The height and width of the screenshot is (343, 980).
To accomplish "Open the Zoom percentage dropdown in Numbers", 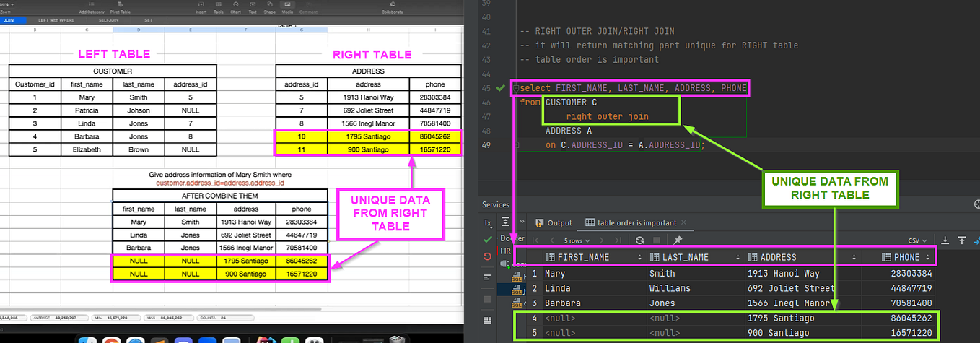I will click(x=9, y=5).
